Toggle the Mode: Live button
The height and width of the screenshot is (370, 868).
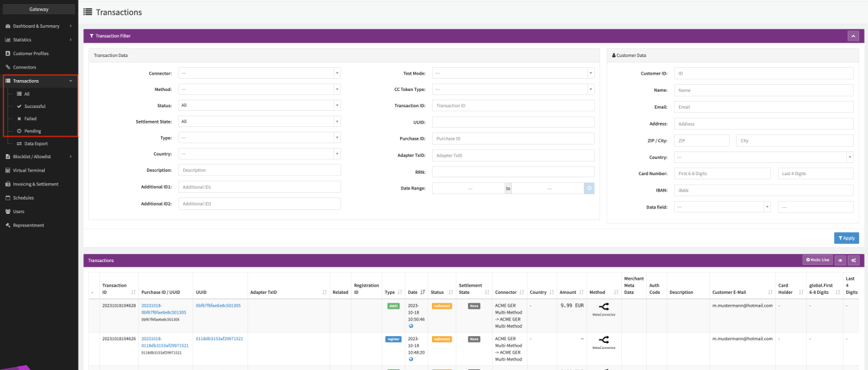[817, 260]
